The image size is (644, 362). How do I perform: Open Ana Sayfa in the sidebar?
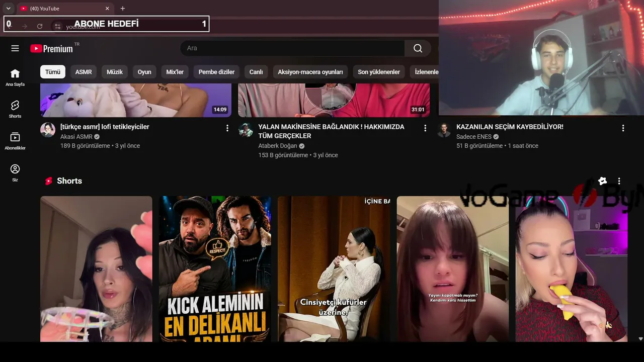click(15, 77)
